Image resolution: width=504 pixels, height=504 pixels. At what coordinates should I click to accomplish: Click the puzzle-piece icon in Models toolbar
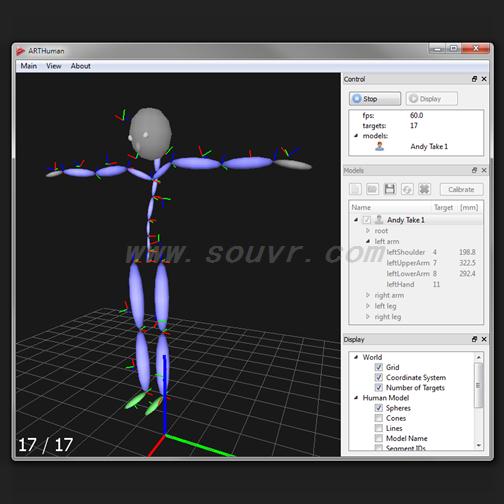point(424,189)
